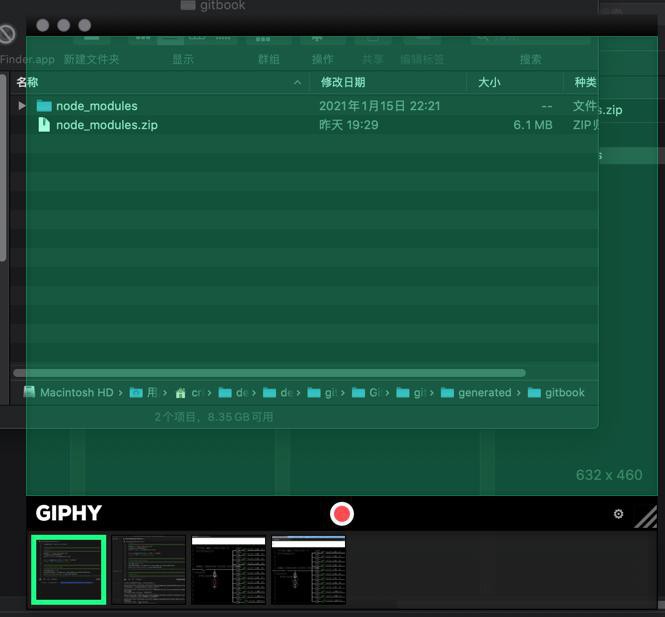Image resolution: width=665 pixels, height=617 pixels.
Task: Select the node_modules folder icon in Finder
Action: pyautogui.click(x=44, y=106)
